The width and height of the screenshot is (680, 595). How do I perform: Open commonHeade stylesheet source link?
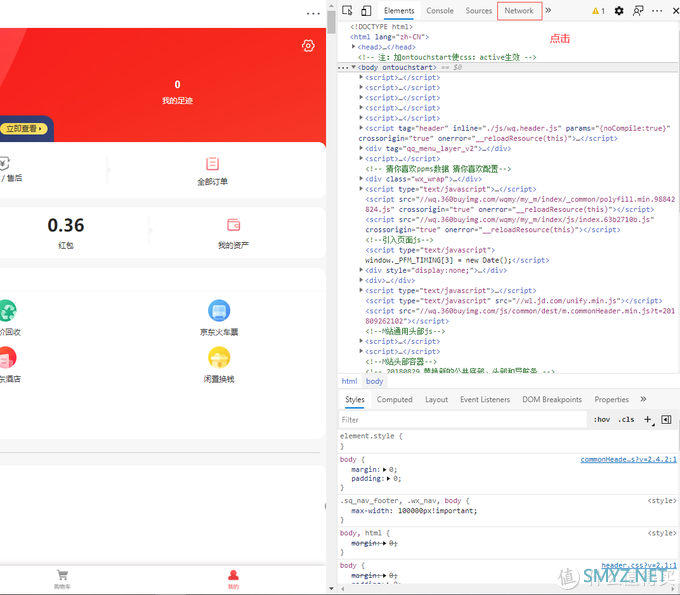tap(628, 459)
